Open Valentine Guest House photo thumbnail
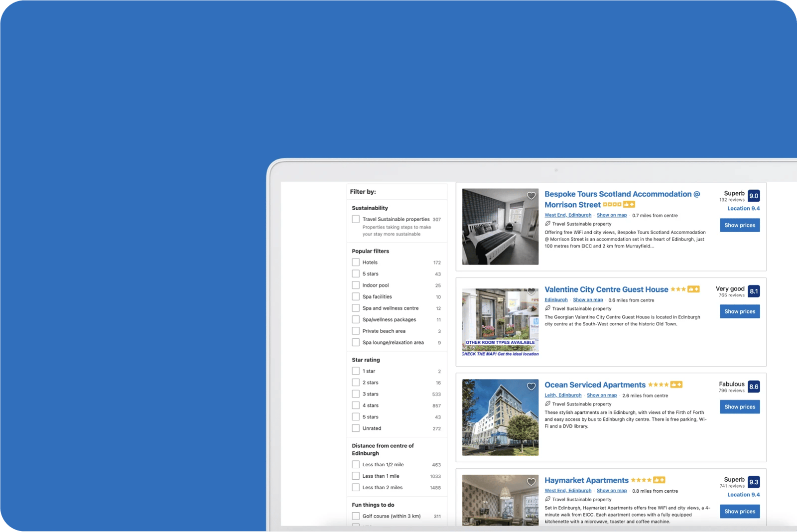 [500, 322]
